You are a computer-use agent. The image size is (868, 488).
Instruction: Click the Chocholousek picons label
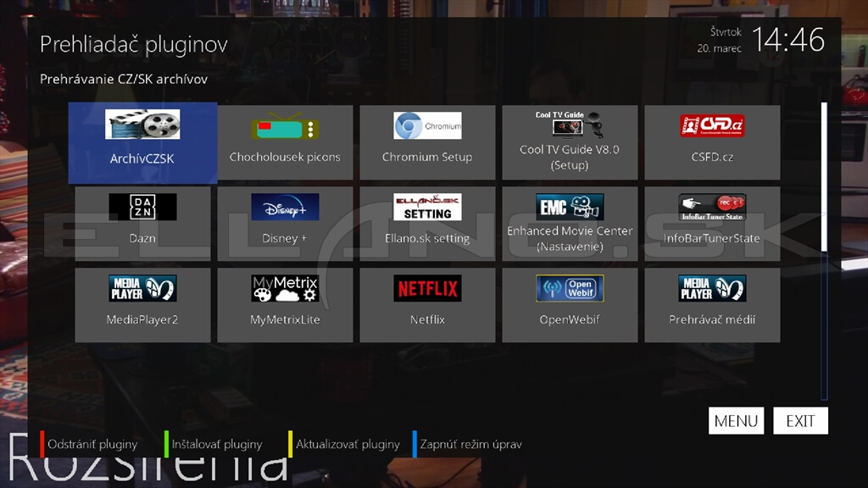tap(285, 157)
